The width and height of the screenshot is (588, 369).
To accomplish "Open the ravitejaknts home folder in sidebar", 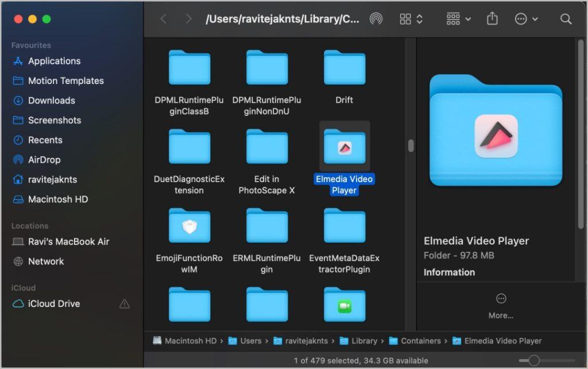I will [45, 179].
